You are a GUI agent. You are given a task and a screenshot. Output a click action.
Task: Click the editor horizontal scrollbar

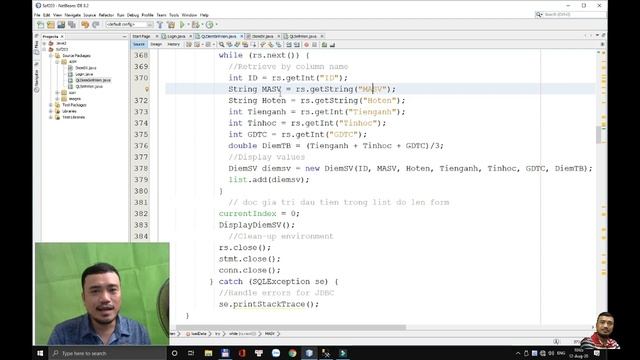(291, 327)
